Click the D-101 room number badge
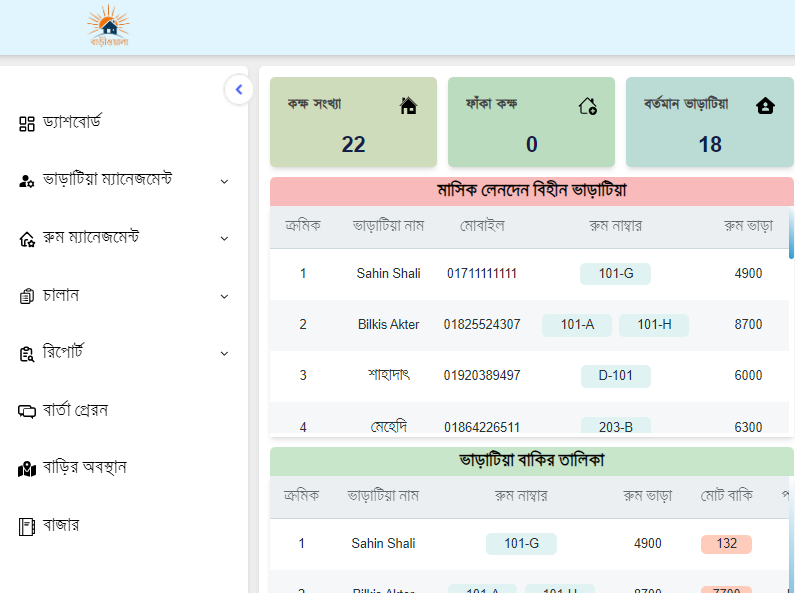 coord(616,376)
